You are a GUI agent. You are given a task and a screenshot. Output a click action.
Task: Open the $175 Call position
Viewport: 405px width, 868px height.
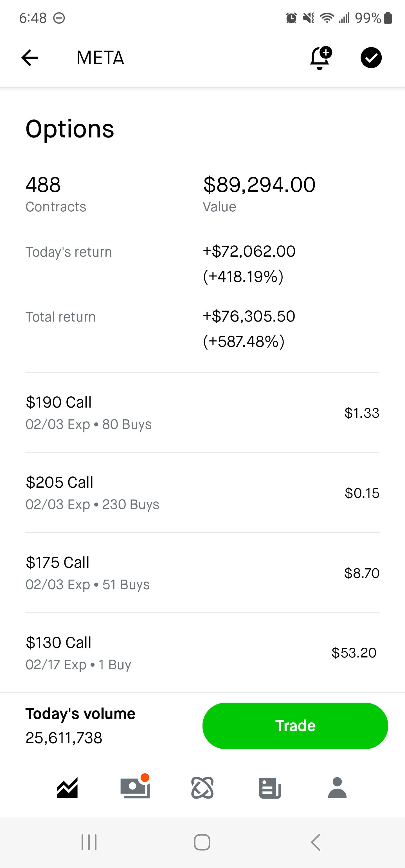[x=202, y=573]
